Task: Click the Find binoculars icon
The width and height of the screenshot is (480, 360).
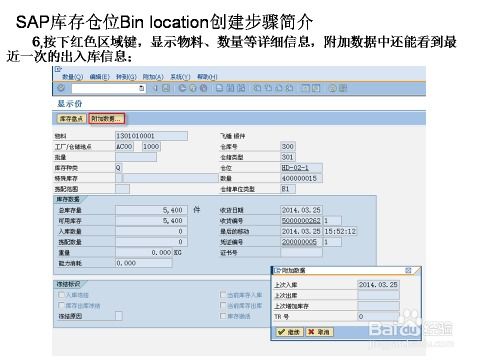Action: 230,88
